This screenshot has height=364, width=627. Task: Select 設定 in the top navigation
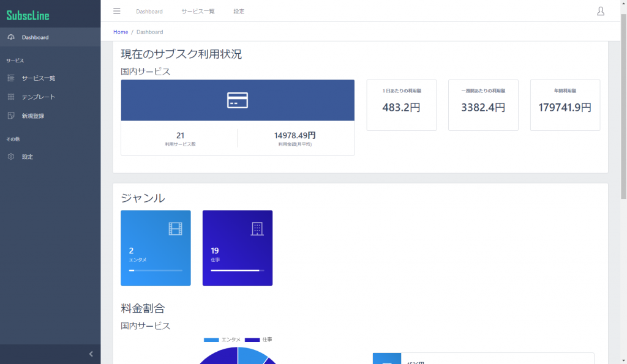pos(239,11)
